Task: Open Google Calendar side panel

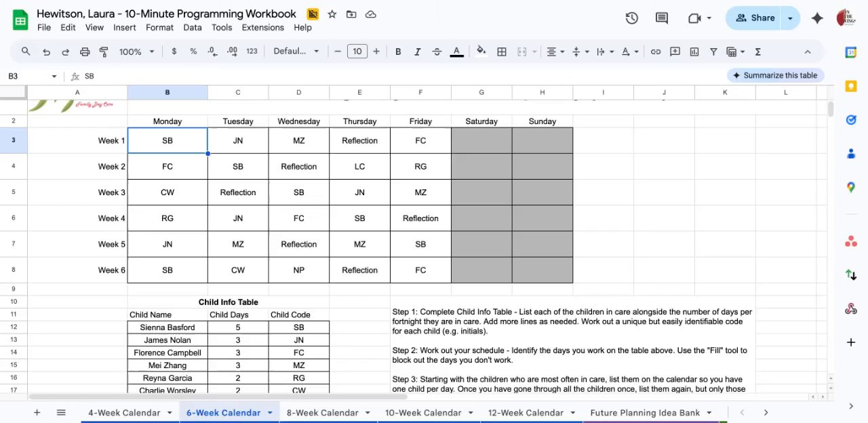Action: point(851,53)
